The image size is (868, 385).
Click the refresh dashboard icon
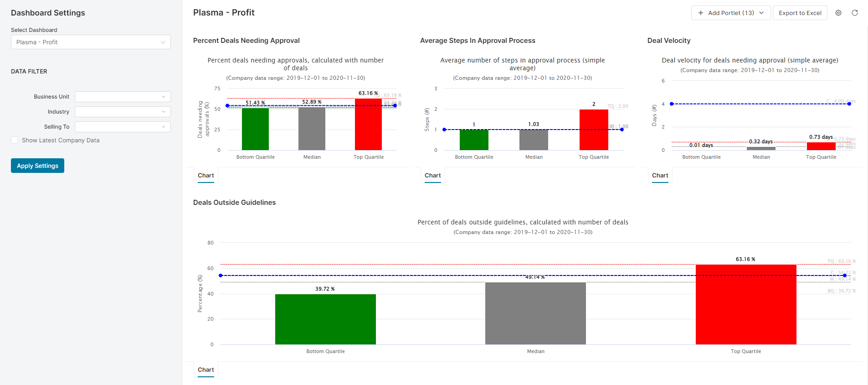tap(854, 13)
